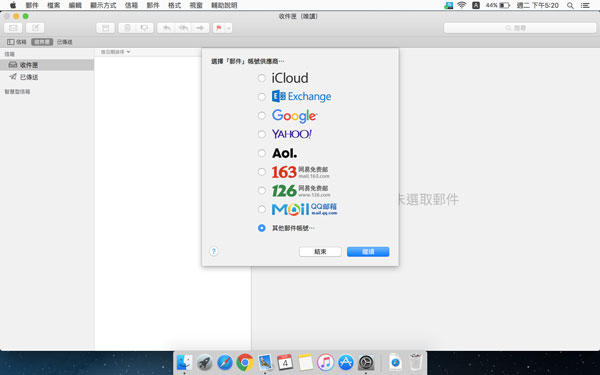Select the iCloud radio button
600x375 pixels.
pos(262,78)
